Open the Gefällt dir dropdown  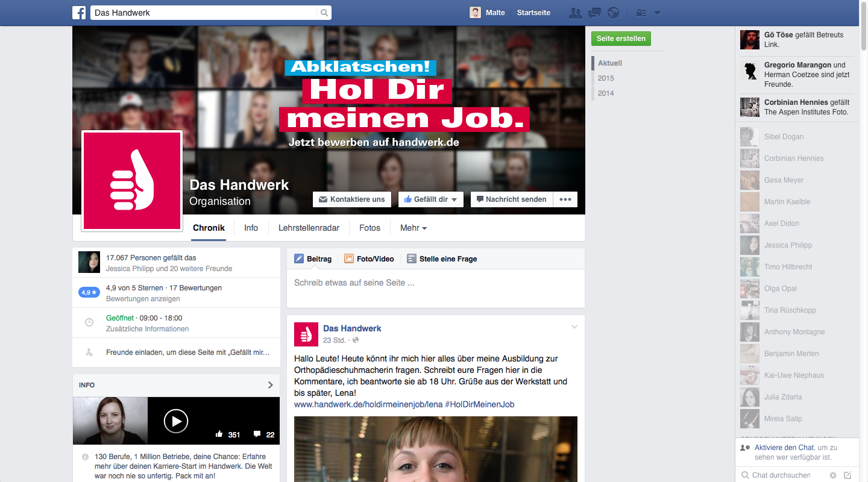coord(430,199)
